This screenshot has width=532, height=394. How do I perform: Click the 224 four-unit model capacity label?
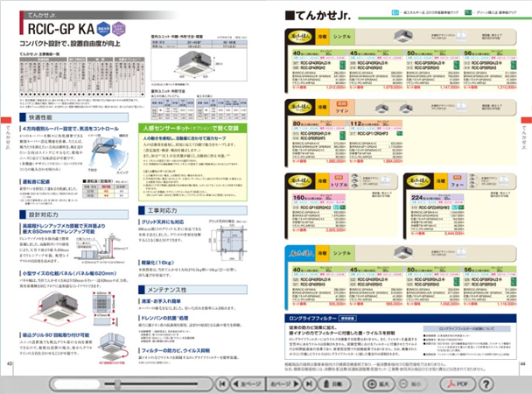pyautogui.click(x=417, y=197)
